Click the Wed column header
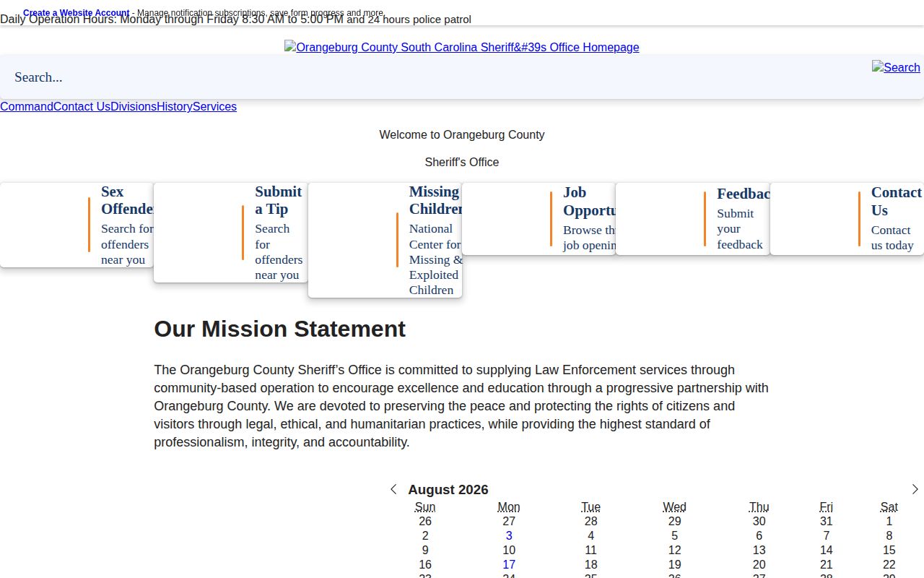The height and width of the screenshot is (578, 924). (x=674, y=507)
